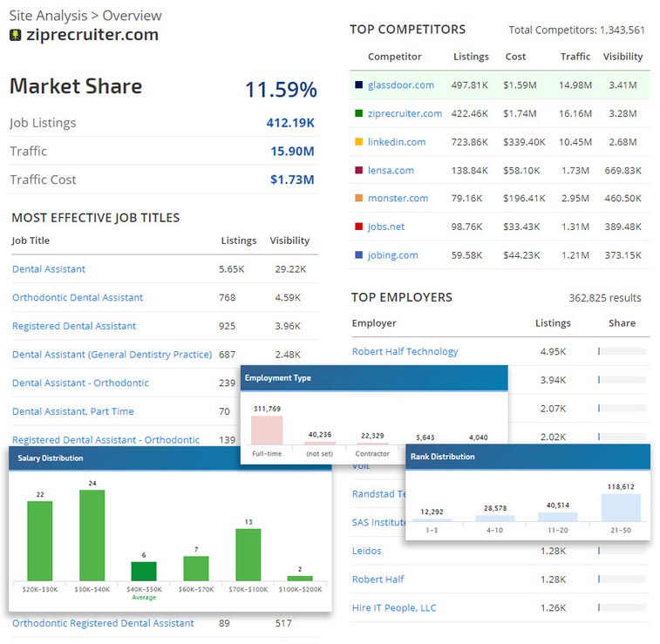Image resolution: width=660 pixels, height=644 pixels.
Task: Click the jobs.net red square marker
Action: (358, 227)
